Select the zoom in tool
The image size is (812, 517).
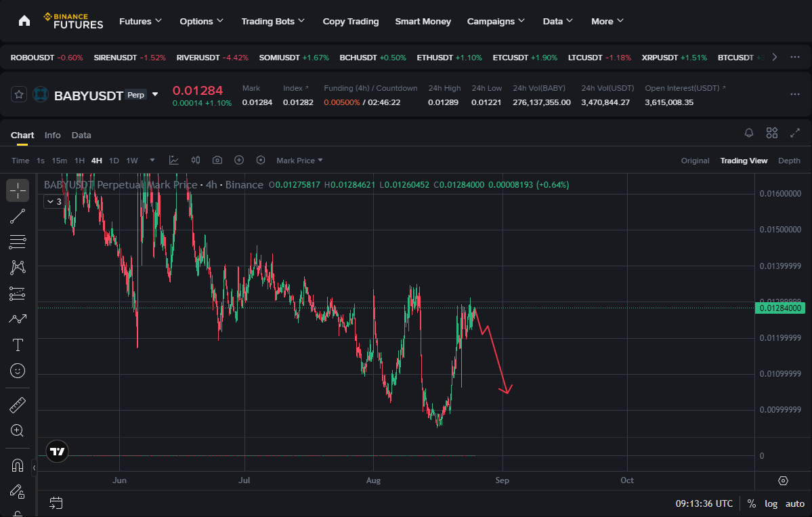[x=18, y=430]
